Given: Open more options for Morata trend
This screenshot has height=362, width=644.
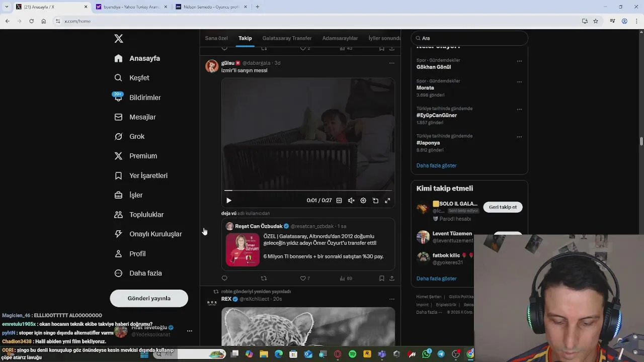Looking at the screenshot, I should 519,82.
